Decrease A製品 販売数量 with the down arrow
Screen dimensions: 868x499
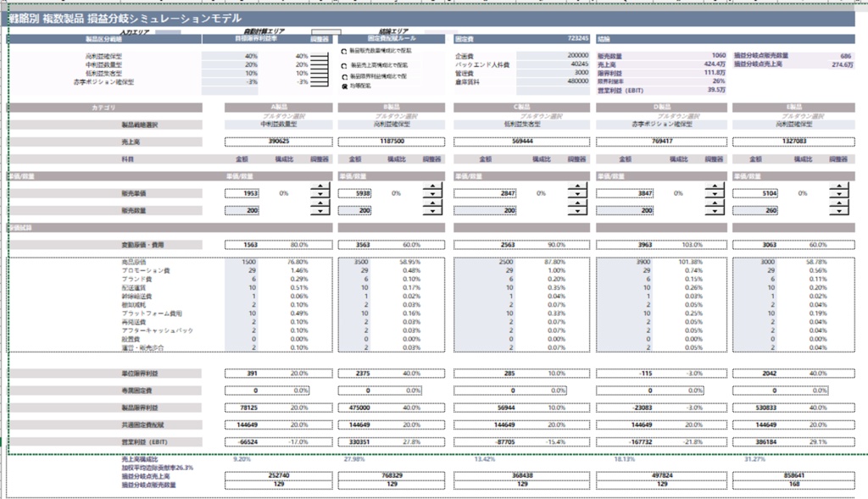tap(320, 211)
